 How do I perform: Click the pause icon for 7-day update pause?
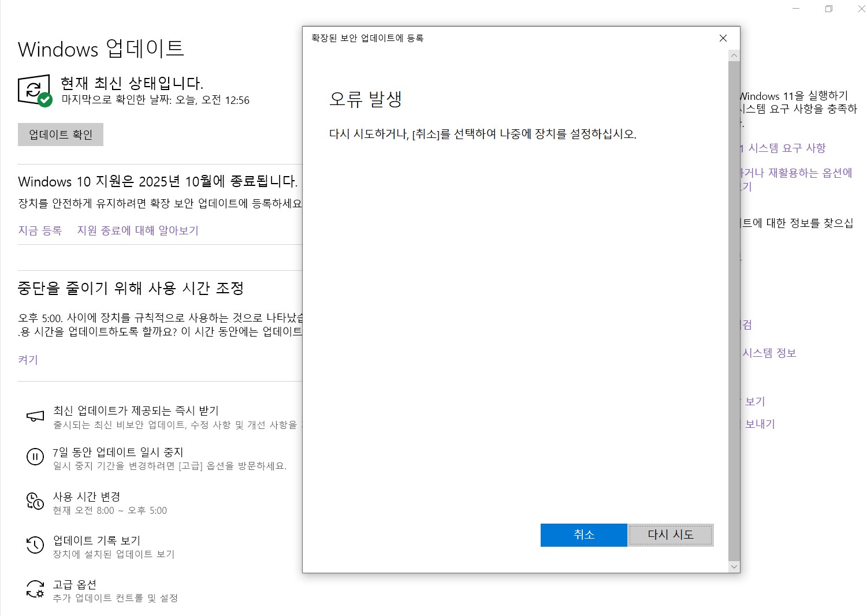(x=35, y=457)
